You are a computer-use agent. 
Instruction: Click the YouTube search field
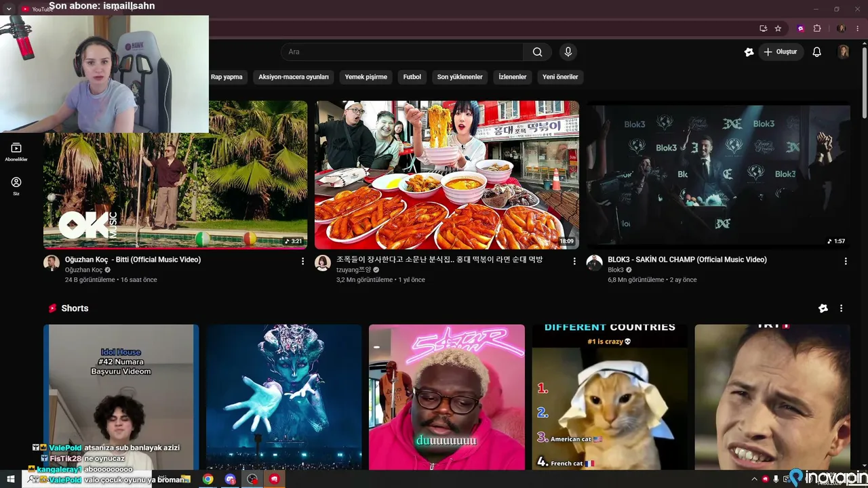click(402, 52)
